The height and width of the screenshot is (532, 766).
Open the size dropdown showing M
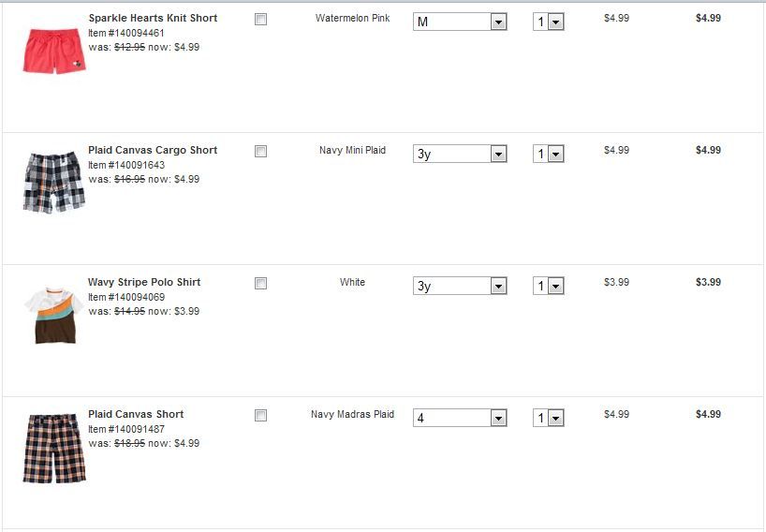tap(460, 22)
